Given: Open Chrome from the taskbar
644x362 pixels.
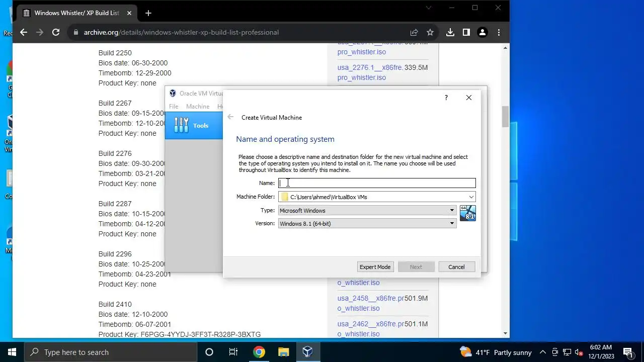Looking at the screenshot, I should (259, 352).
